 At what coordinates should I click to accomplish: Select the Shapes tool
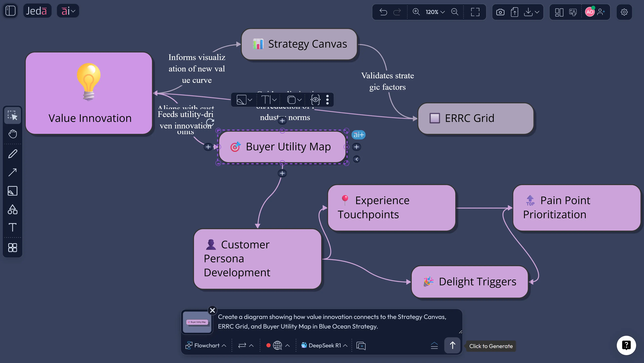12,209
